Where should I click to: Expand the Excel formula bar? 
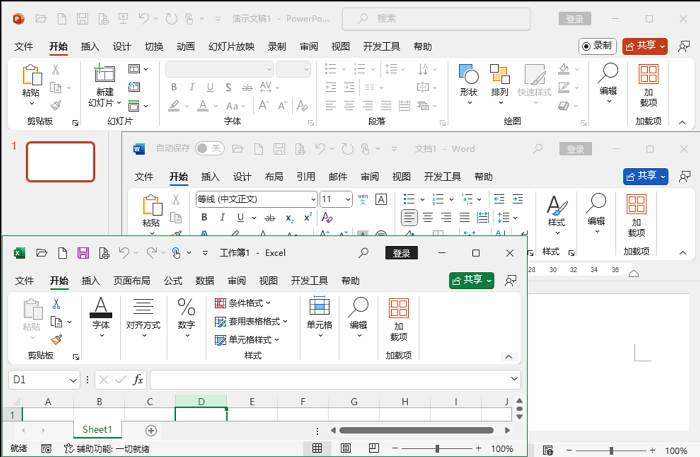[514, 379]
